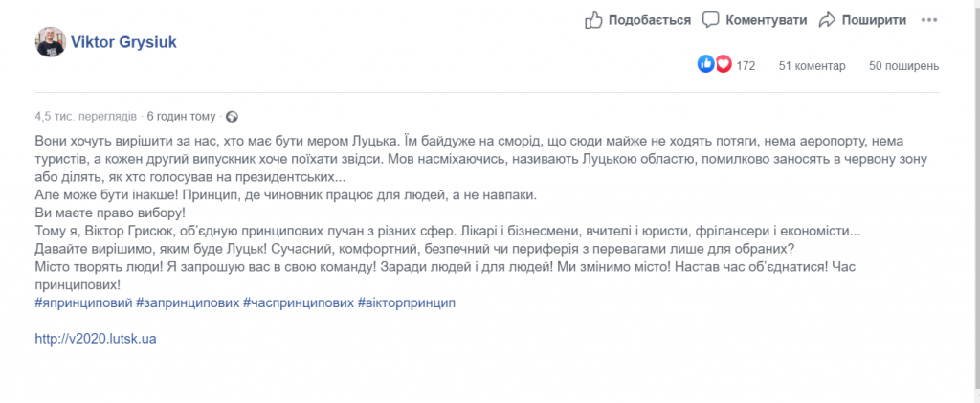Viewport: 980px width, 403px height.
Task: View the 50 поширень shares
Action: (903, 66)
